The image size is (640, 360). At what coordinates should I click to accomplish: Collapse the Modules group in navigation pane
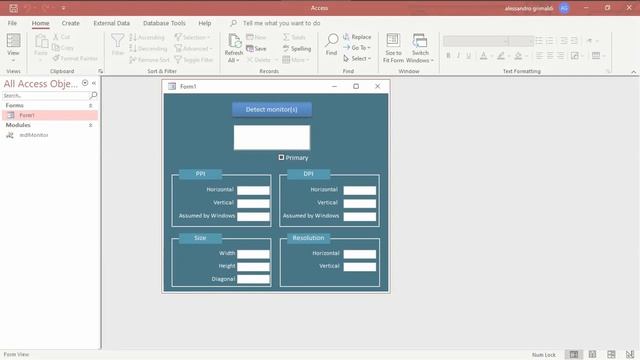click(x=91, y=125)
